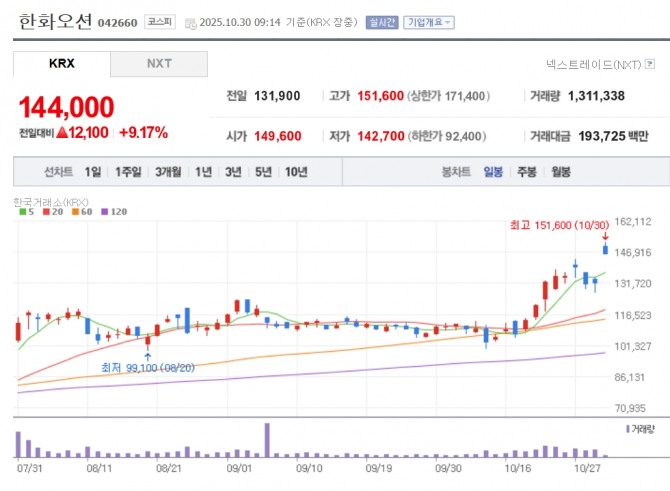670x491 pixels.
Task: Click the ▲12,100 change amount
Action: (82, 133)
